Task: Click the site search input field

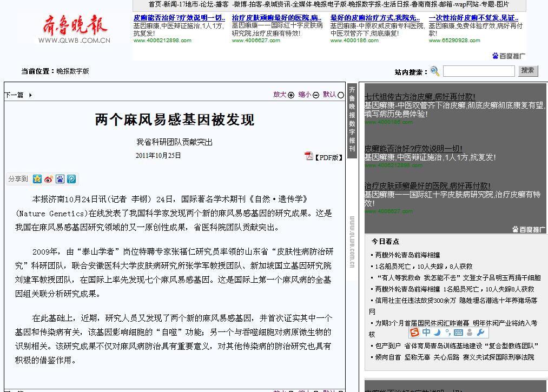Action: 478,71
